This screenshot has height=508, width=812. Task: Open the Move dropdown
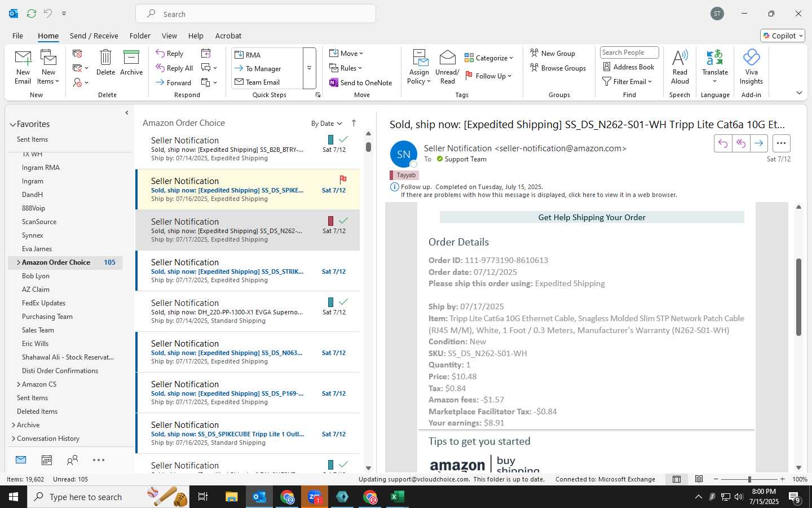pos(346,53)
